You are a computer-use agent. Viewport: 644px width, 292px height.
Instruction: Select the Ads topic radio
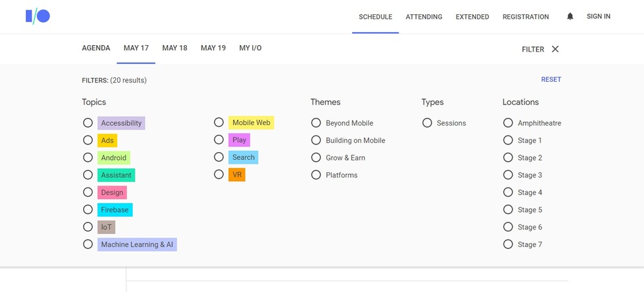click(88, 141)
